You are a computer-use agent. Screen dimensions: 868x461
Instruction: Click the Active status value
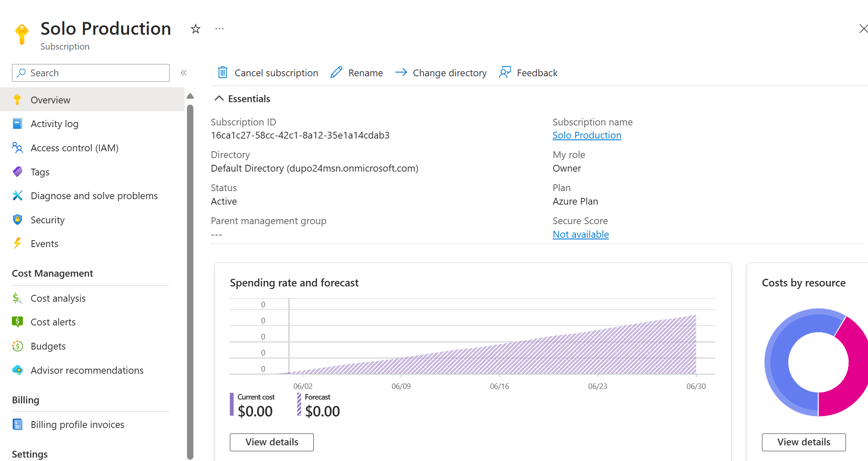(224, 201)
